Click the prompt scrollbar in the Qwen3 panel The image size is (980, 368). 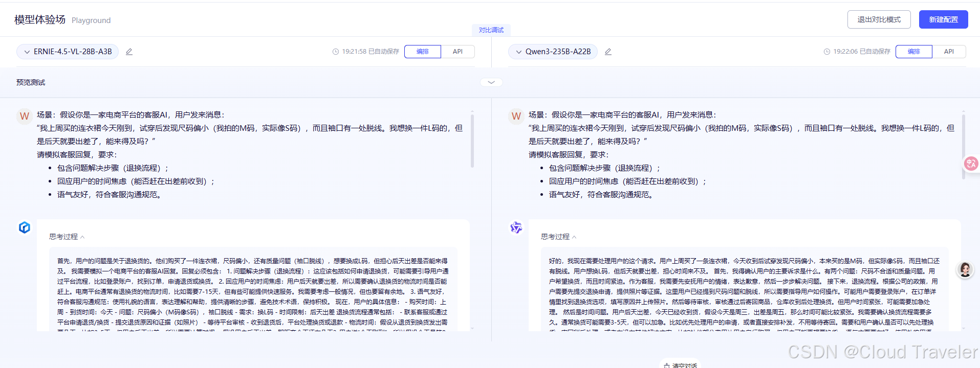(x=964, y=146)
